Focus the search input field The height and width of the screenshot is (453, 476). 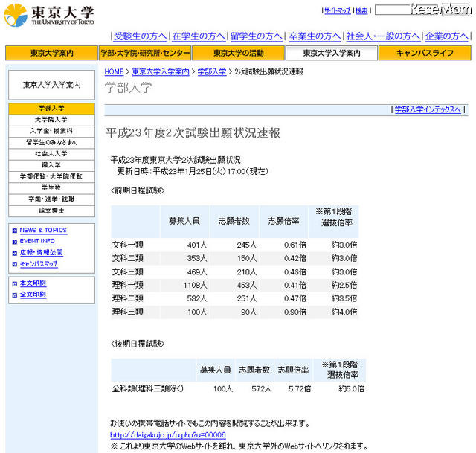(422, 10)
